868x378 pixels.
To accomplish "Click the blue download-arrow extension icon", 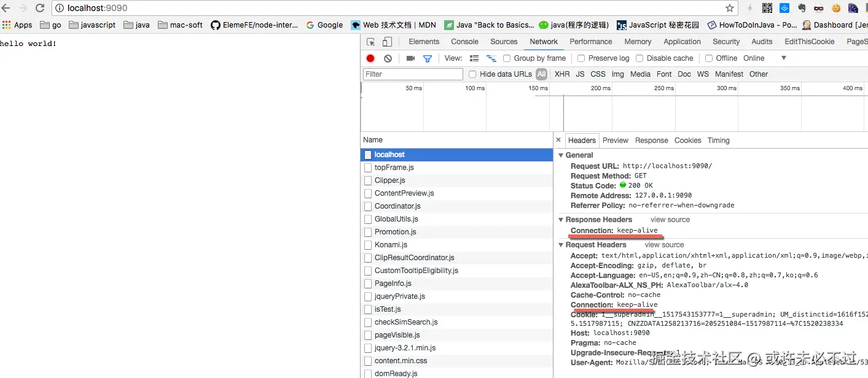I will point(784,8).
